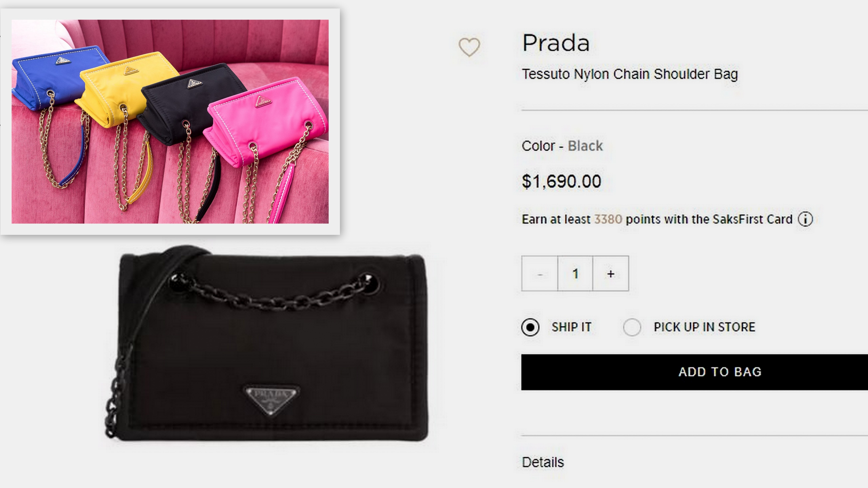868x488 pixels.
Task: Click the heart wishlist icon
Action: click(x=469, y=47)
